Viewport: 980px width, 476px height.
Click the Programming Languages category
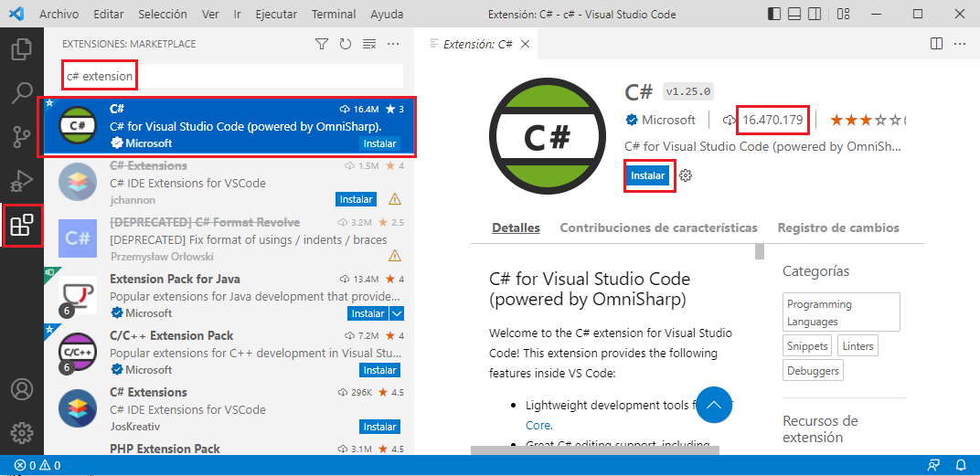pos(841,312)
